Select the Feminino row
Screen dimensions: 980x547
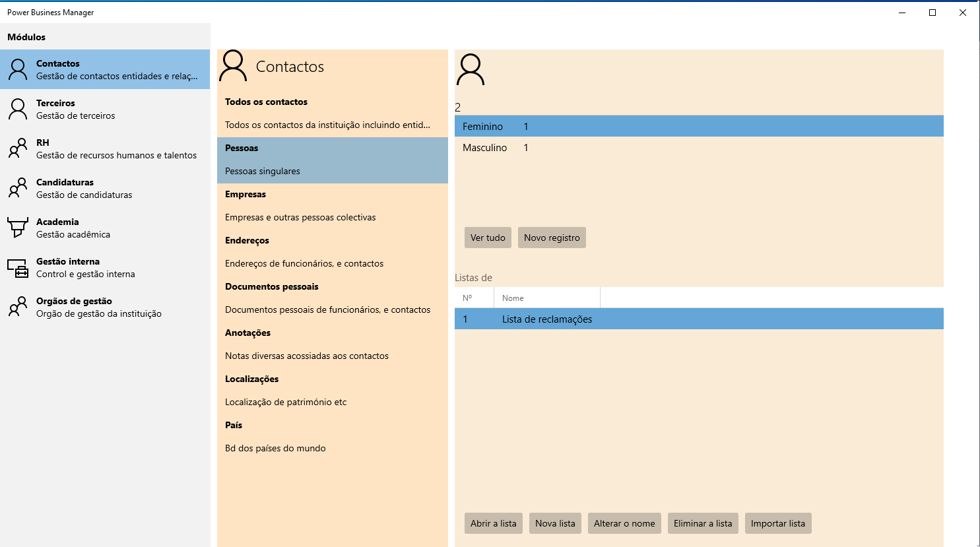(x=699, y=126)
